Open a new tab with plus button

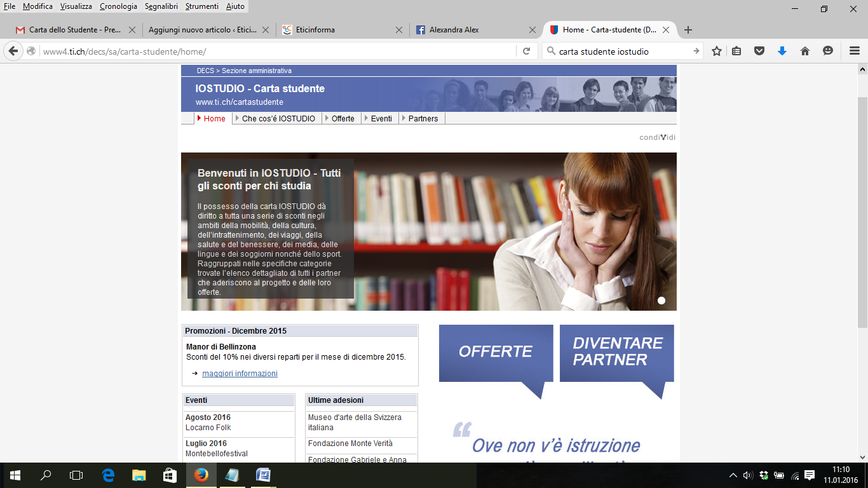[688, 30]
